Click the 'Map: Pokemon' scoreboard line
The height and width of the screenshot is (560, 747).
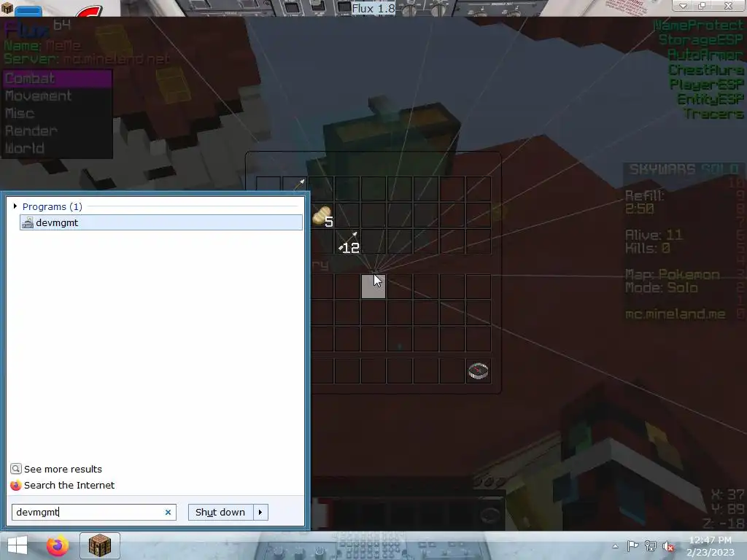[672, 275]
